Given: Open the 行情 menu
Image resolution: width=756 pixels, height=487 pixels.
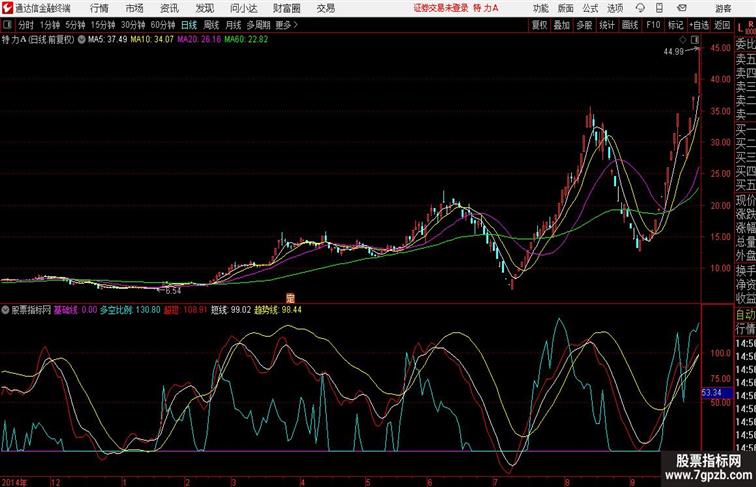Looking at the screenshot, I should coord(99,8).
